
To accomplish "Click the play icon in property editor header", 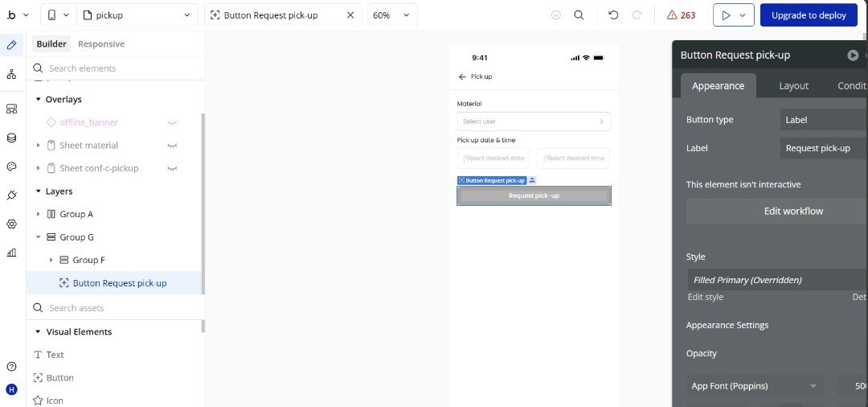I will click(x=853, y=55).
